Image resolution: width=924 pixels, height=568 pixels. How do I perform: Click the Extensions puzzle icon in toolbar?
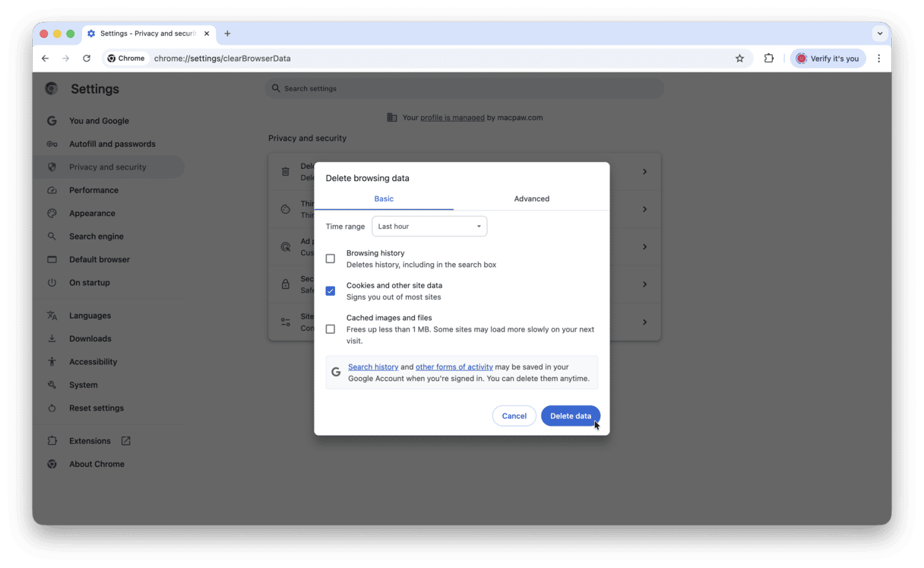[769, 58]
